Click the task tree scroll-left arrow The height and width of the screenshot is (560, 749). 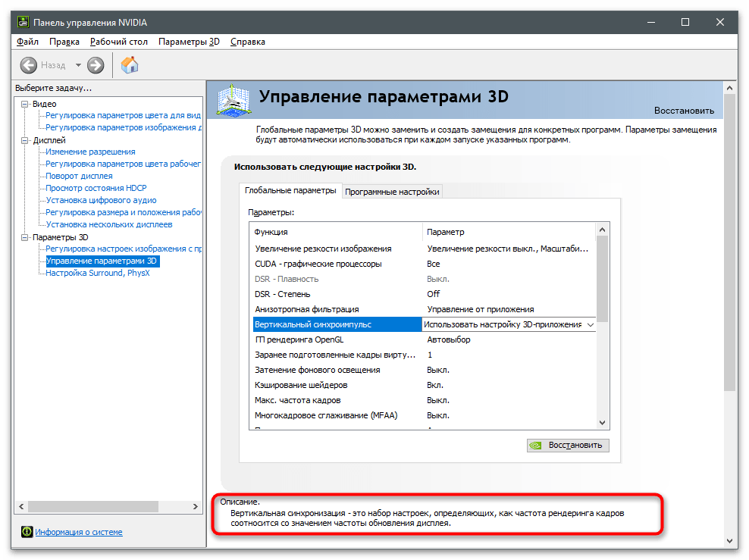21,506
